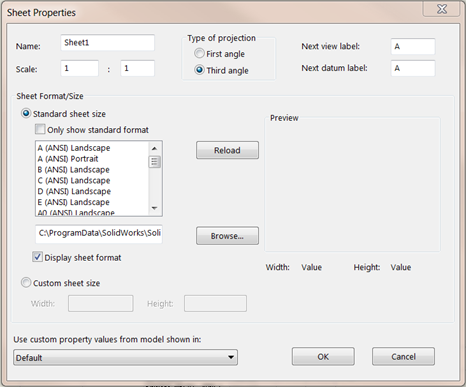Click the Next view label field
The height and width of the screenshot is (387, 466).
point(413,46)
